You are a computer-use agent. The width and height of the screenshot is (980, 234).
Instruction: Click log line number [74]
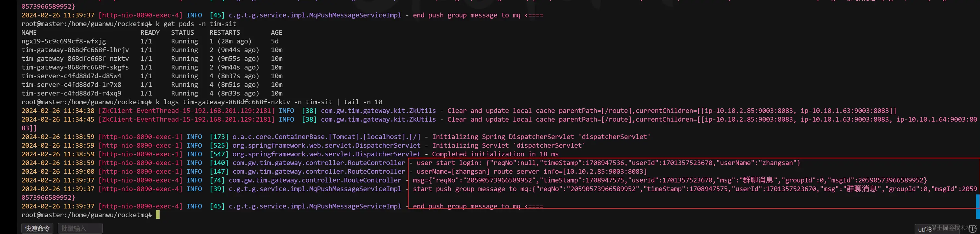217,181
